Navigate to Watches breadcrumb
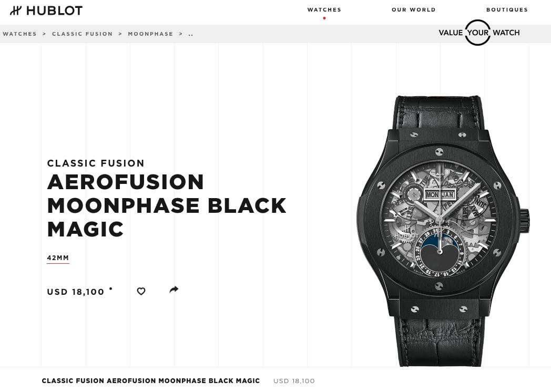The height and width of the screenshot is (392, 551). click(19, 34)
